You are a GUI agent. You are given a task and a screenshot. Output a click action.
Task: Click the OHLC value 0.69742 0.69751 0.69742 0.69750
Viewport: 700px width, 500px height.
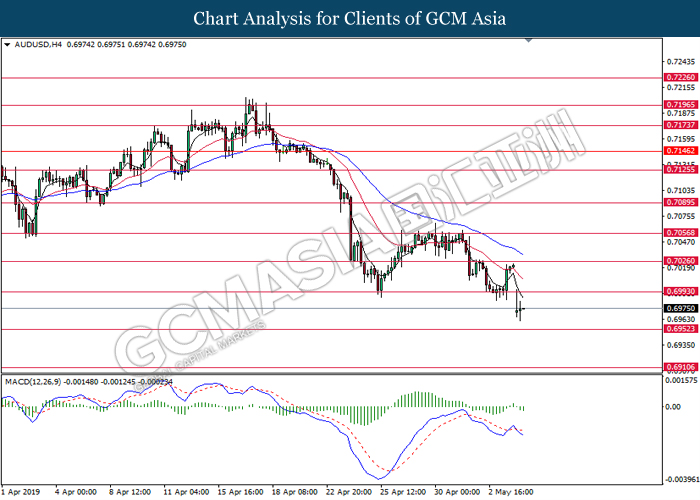click(126, 45)
